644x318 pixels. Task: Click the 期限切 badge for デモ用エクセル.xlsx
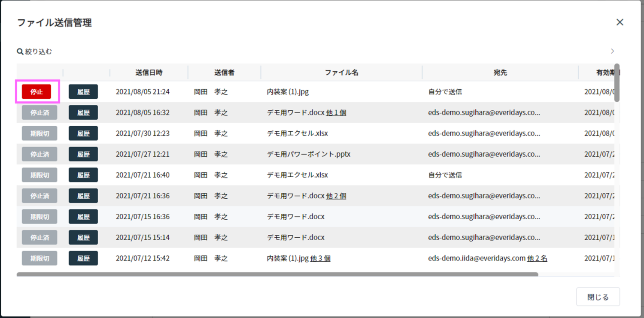pyautogui.click(x=39, y=133)
